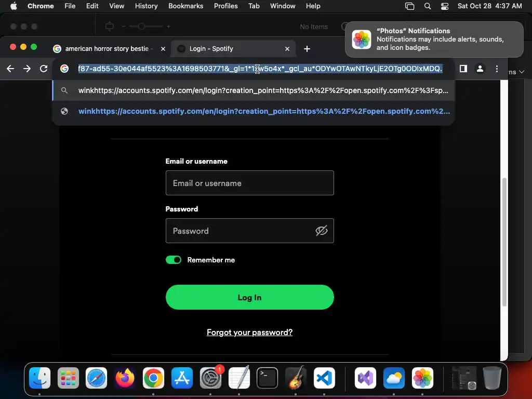532x399 pixels.
Task: Switch to american horror story bestie tab
Action: tap(107, 48)
